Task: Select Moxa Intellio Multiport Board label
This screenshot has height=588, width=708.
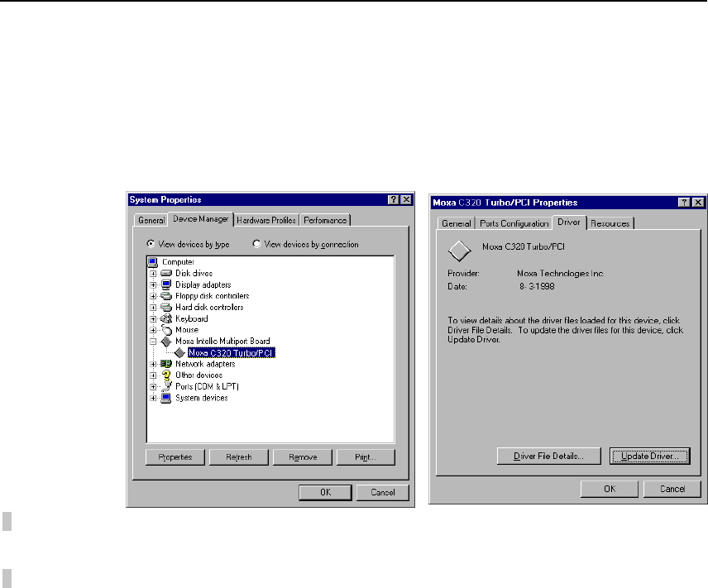Action: pyautogui.click(x=222, y=341)
